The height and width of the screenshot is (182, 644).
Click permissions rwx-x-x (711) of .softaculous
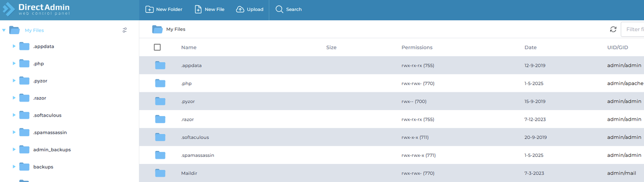[415, 137]
